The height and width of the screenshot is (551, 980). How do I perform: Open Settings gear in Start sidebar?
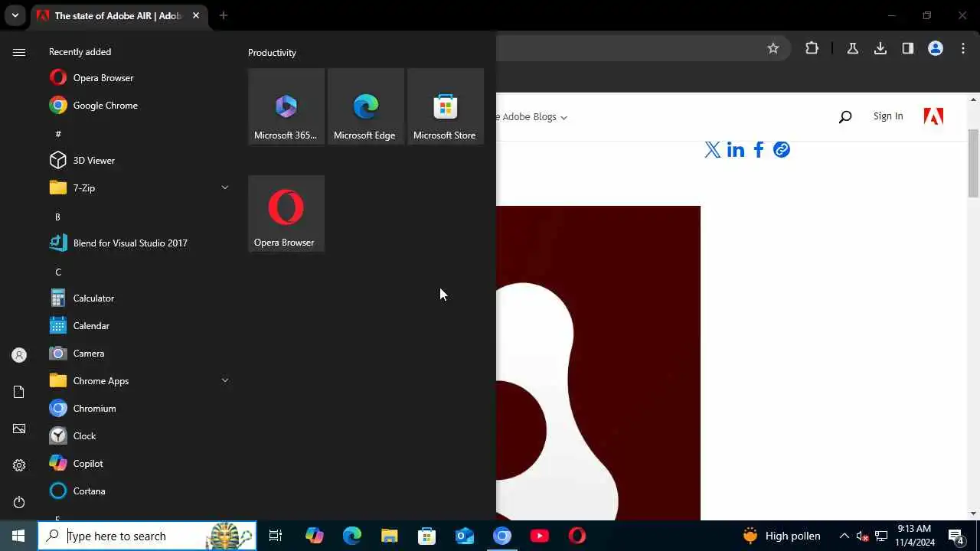[19, 465]
